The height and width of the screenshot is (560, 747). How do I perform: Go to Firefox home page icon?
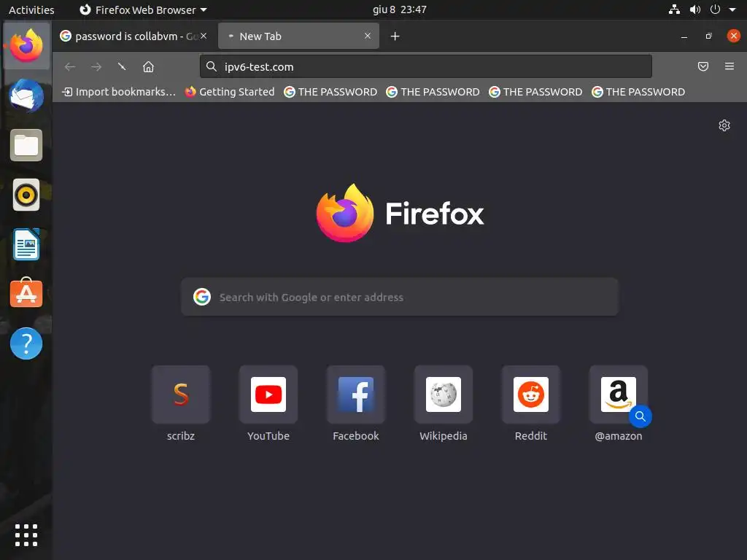149,66
